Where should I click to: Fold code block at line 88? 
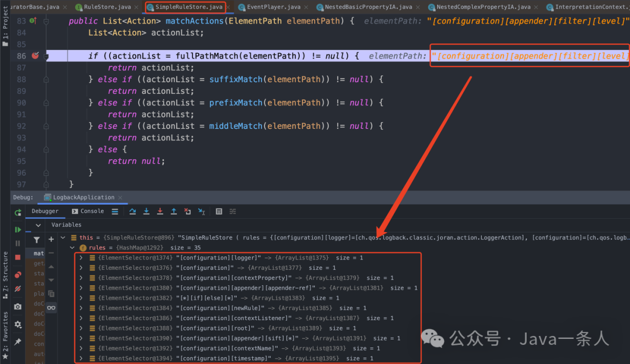[x=46, y=79]
